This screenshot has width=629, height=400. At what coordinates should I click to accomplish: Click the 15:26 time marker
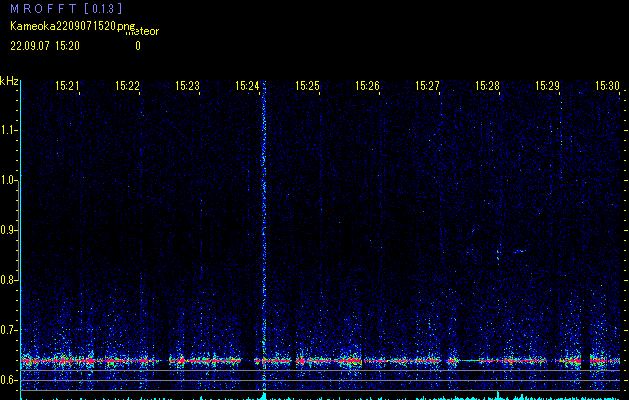(367, 85)
